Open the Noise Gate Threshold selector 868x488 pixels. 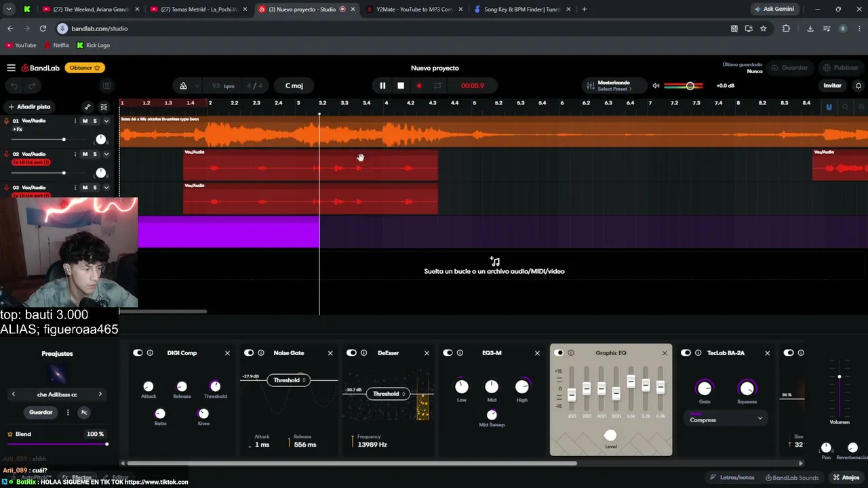coord(290,380)
